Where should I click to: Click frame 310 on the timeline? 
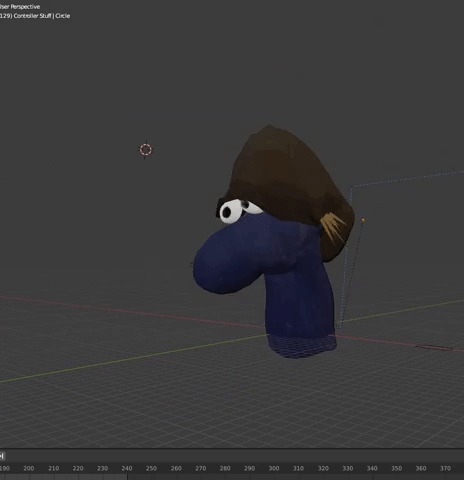click(x=298, y=468)
